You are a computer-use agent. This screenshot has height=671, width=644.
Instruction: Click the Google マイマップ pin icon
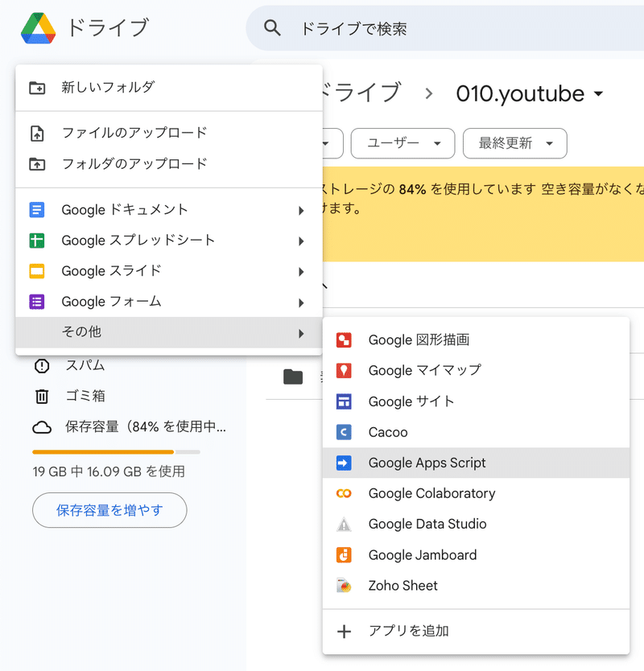(x=344, y=371)
